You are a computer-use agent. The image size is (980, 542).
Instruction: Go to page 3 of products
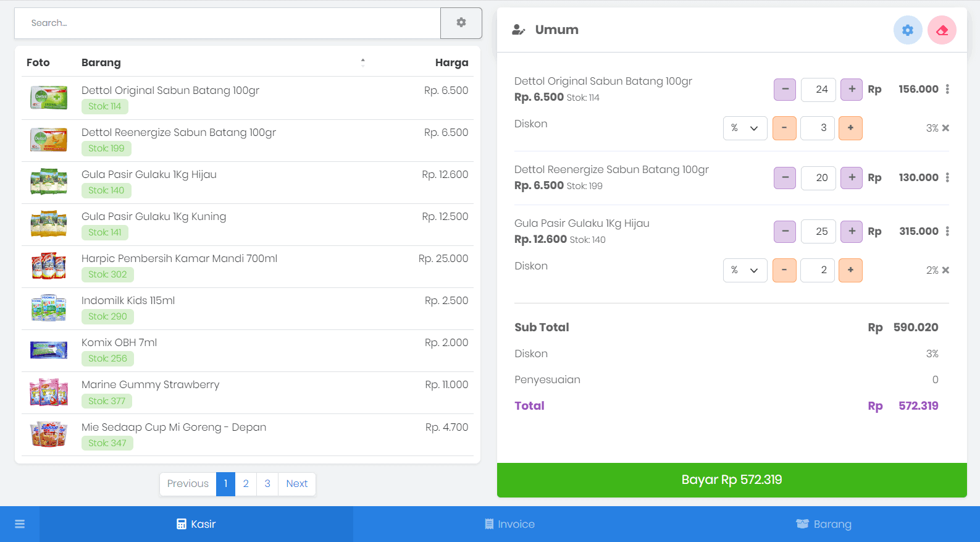[267, 484]
